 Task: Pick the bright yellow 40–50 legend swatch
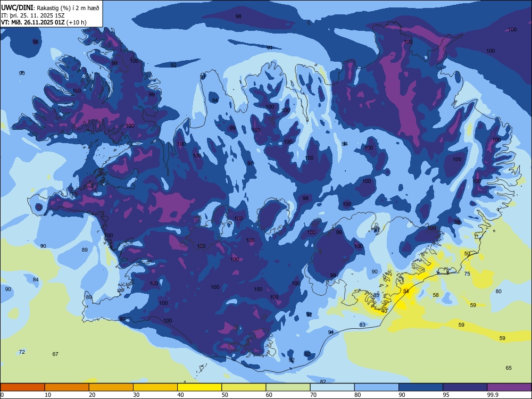pos(199,387)
